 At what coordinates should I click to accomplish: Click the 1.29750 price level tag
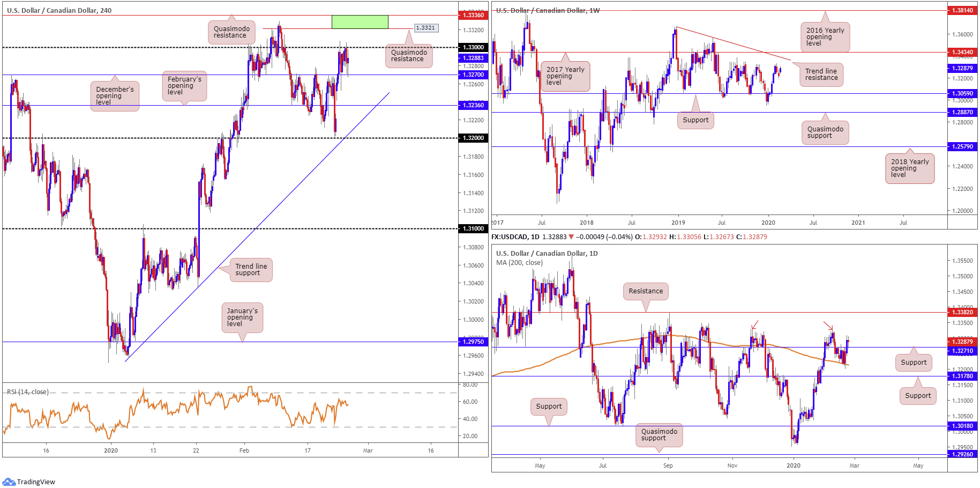click(473, 342)
